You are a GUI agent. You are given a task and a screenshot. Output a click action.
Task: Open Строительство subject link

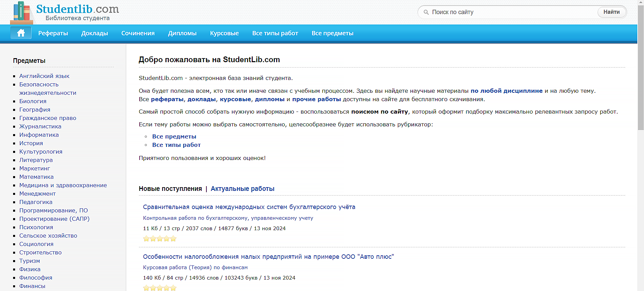41,252
